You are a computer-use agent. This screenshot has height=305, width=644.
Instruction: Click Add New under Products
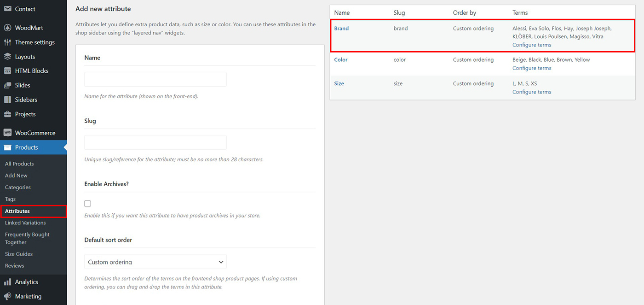[16, 176]
